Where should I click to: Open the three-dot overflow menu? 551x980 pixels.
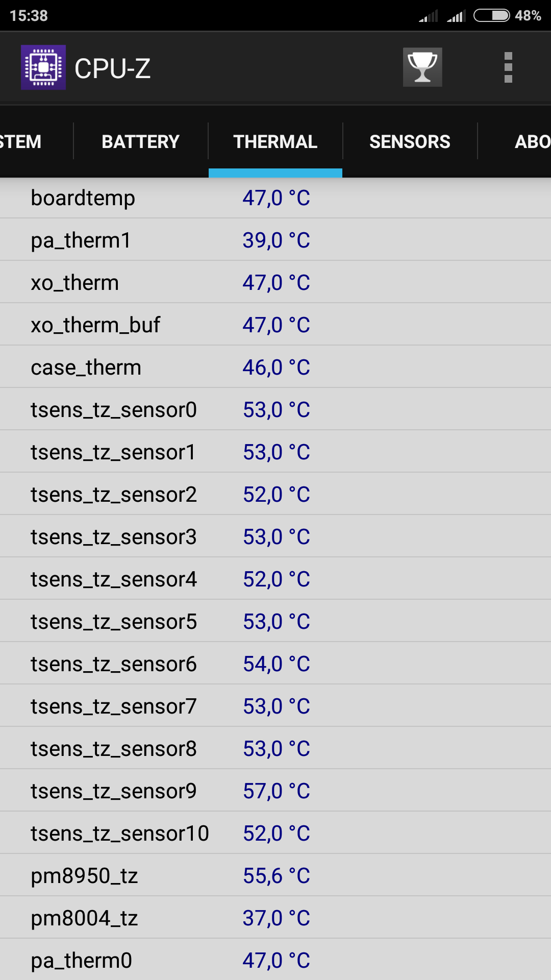click(x=508, y=67)
